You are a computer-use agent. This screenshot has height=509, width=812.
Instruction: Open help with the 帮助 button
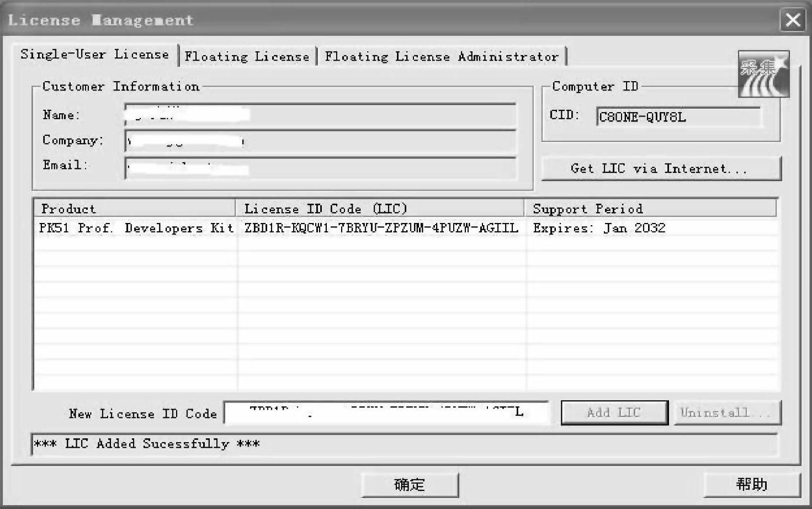click(751, 484)
